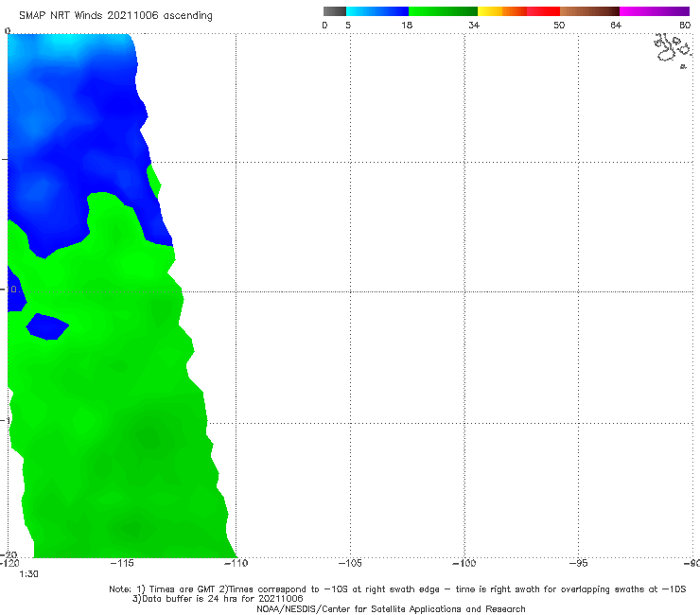Image resolution: width=700 pixels, height=615 pixels.
Task: Click the "NOAA/NESDIS/Center for Satellite Applications and Research" credit
Action: point(391,609)
